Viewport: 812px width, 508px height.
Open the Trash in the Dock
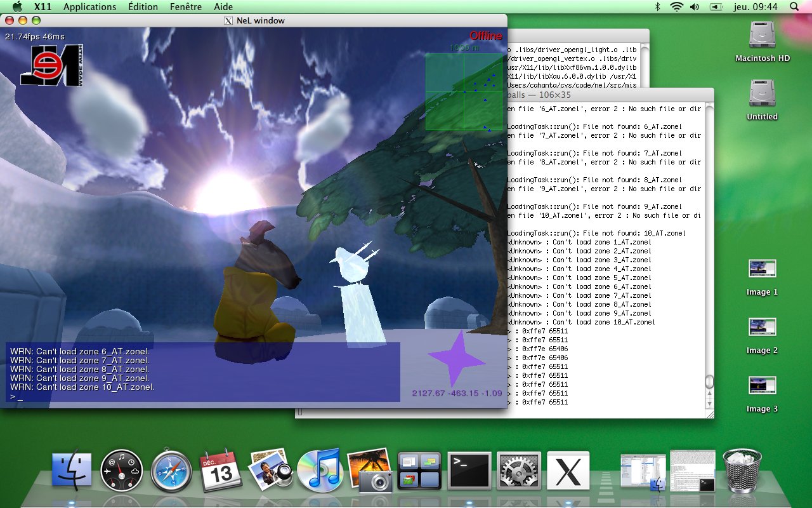click(742, 471)
